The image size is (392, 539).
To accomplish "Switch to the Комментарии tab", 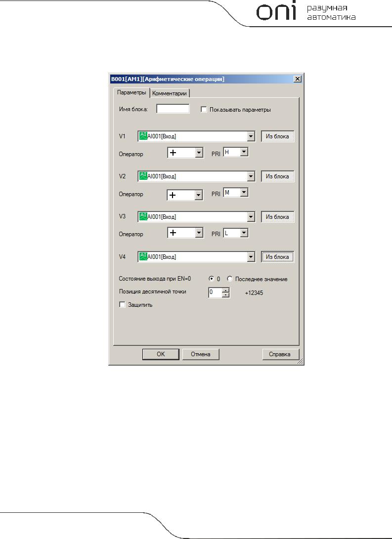I will (170, 93).
